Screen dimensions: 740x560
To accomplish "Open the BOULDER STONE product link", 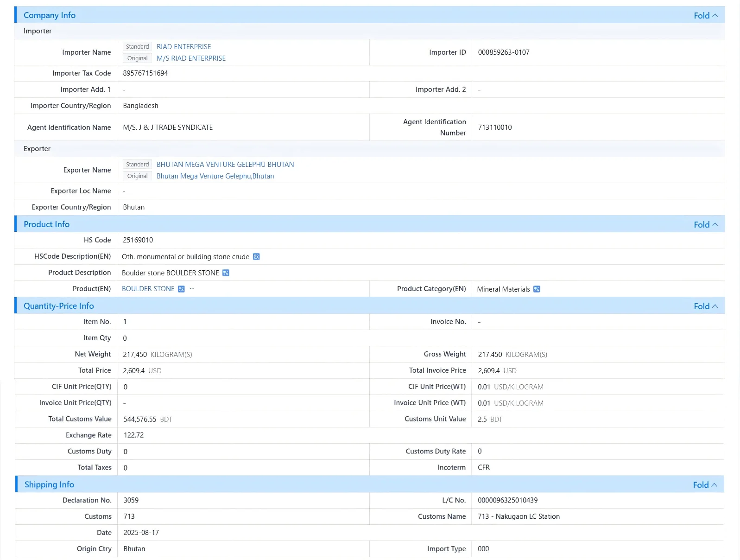I will click(148, 289).
